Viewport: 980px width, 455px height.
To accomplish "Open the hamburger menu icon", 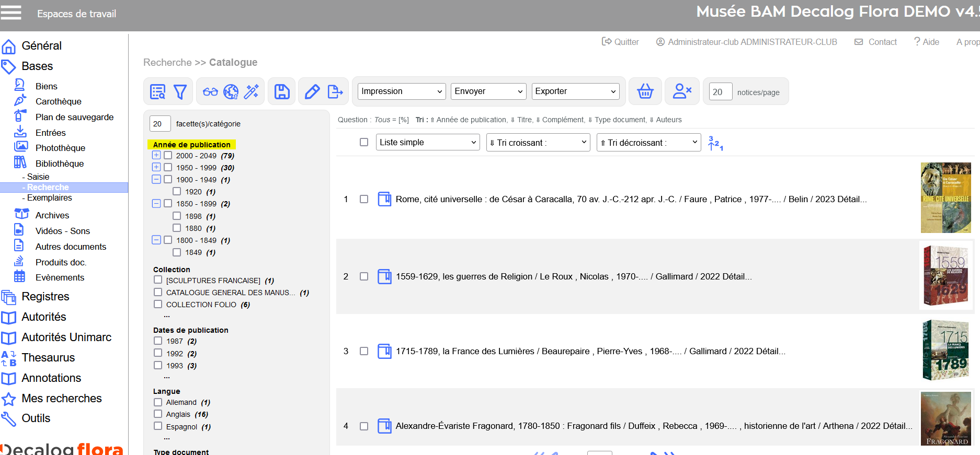I will 11,13.
